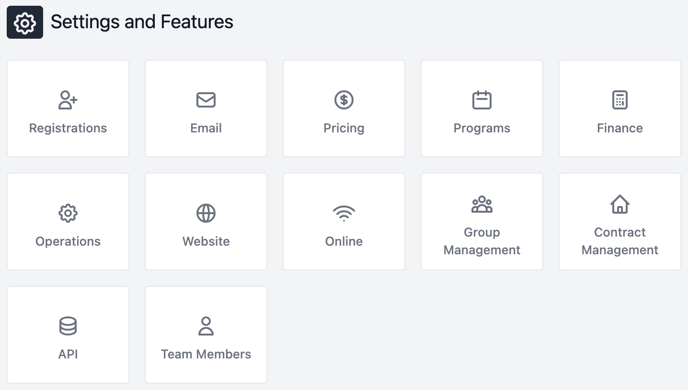The image size is (688, 390).
Task: Click the Team Members person icon
Action: 206,326
